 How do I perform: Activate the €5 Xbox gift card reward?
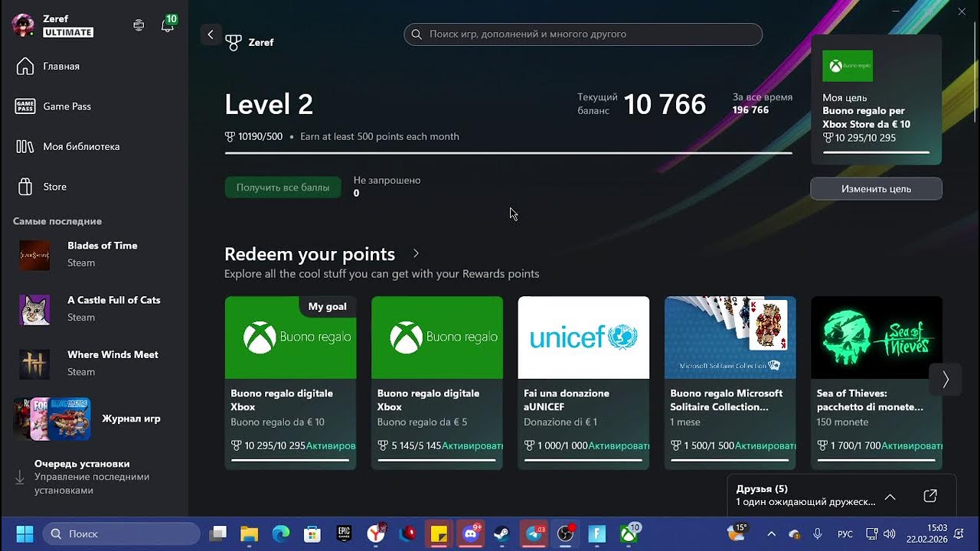pos(472,445)
